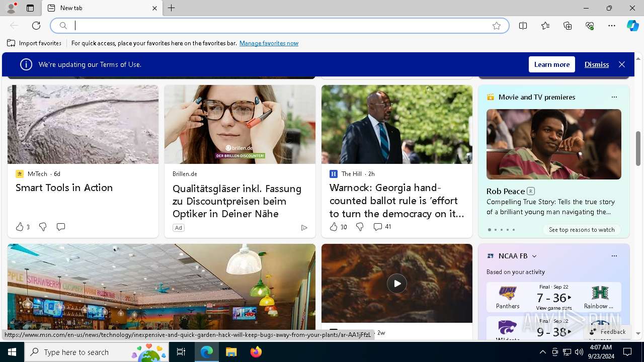Dislike the Warnock article
644x362 pixels.
tap(360, 227)
